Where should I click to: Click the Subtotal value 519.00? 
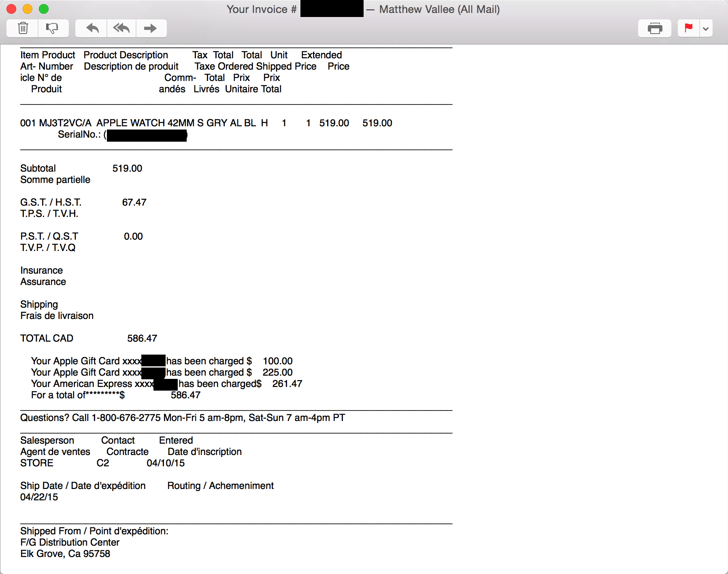point(127,168)
